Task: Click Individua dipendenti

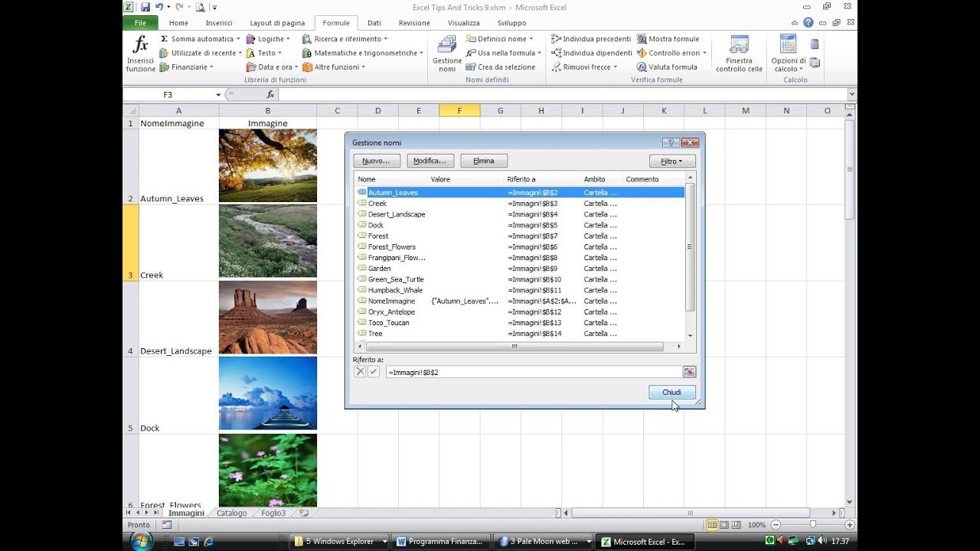Action: point(591,53)
